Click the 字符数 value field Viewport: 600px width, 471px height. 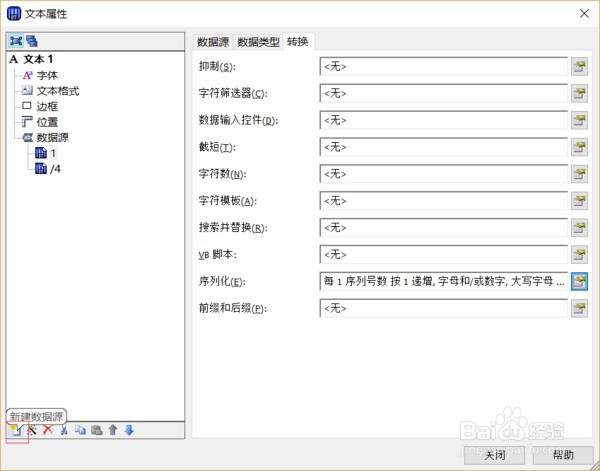pos(443,174)
